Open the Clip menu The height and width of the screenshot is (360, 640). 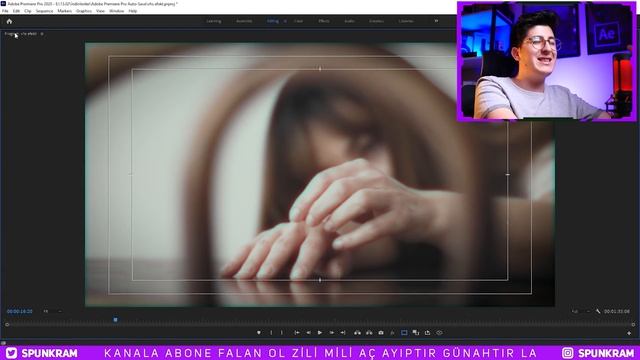coord(28,11)
